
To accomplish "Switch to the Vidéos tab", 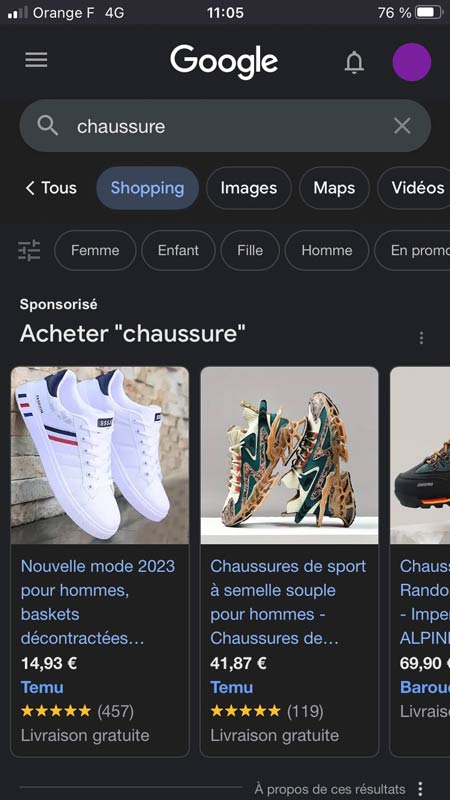I will [416, 188].
